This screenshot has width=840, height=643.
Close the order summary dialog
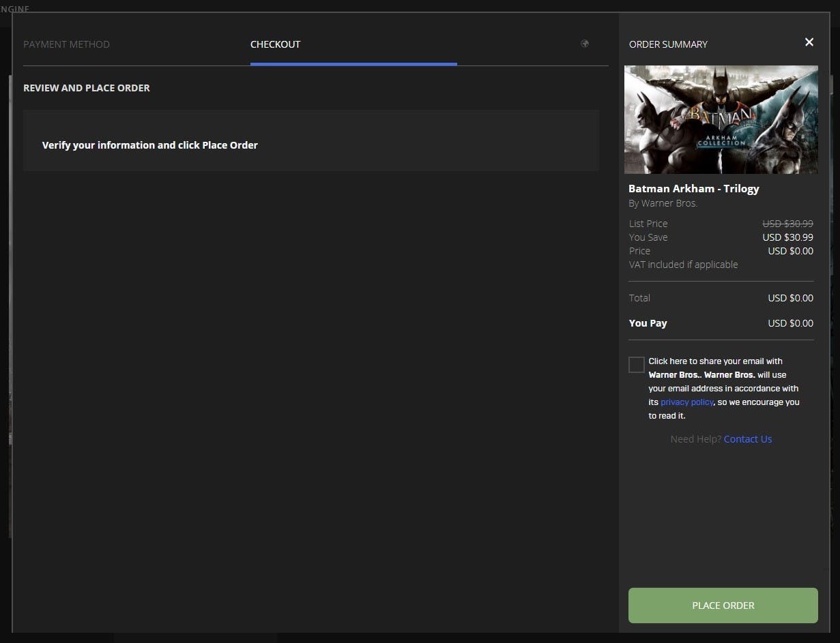click(809, 42)
